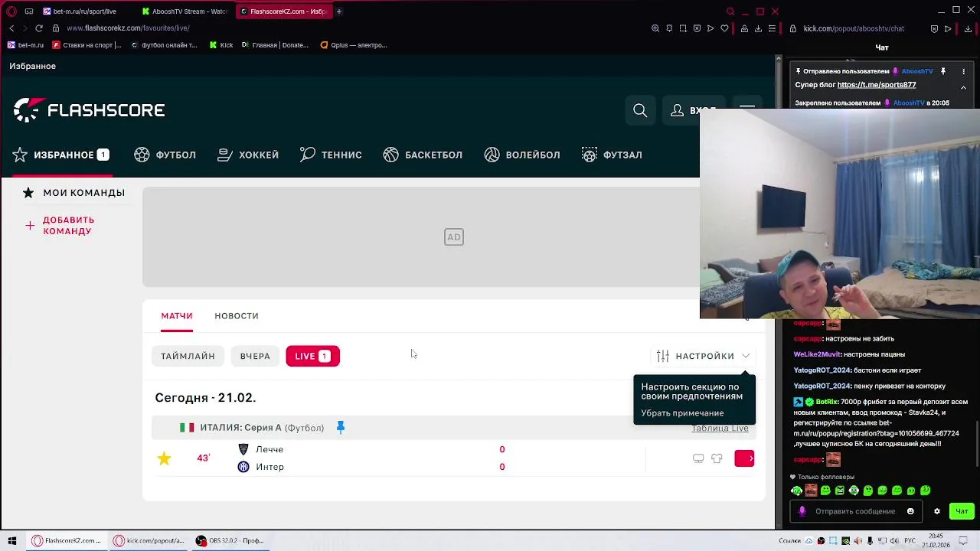
Task: Open the ФУТЗАЛ sport menu
Action: (612, 155)
